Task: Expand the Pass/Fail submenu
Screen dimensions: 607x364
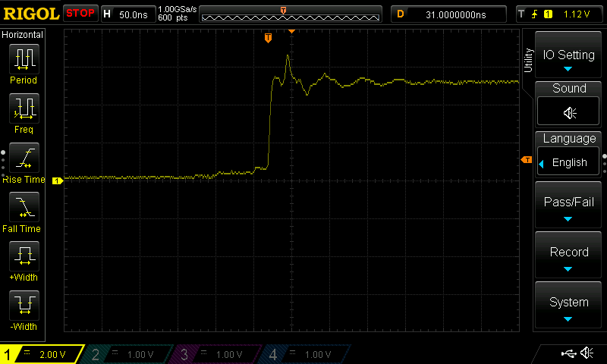Action: point(568,206)
